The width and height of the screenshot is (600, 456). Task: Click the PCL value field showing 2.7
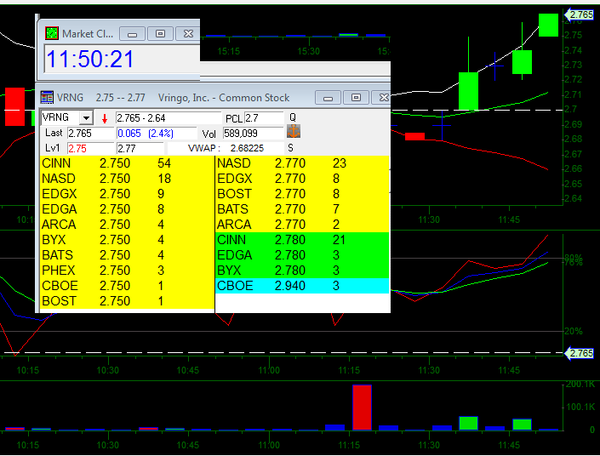point(262,118)
